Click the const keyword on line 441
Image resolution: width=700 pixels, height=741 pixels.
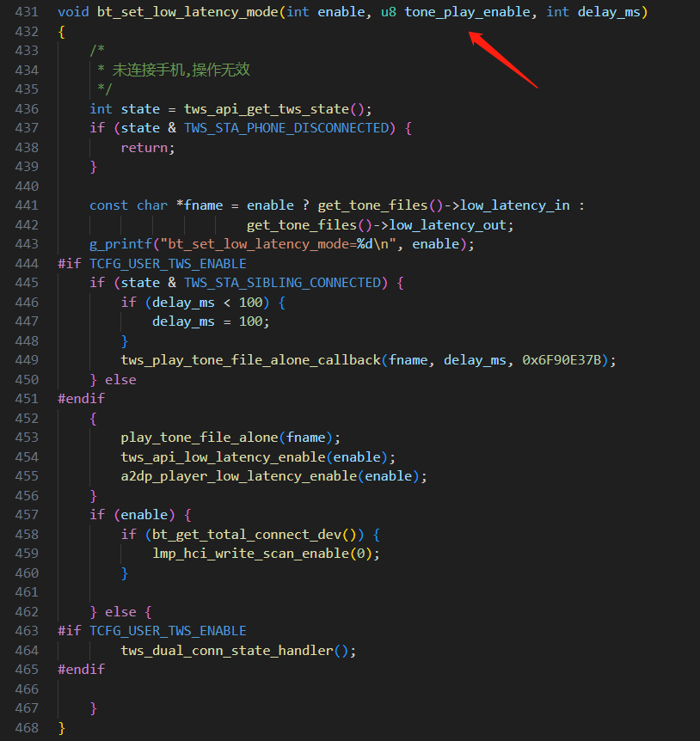pyautogui.click(x=108, y=205)
